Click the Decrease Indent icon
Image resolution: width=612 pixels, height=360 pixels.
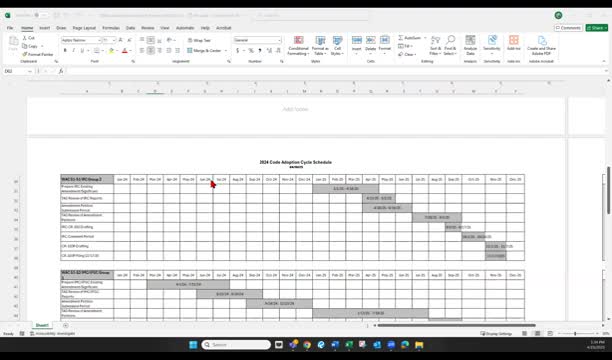(169, 51)
